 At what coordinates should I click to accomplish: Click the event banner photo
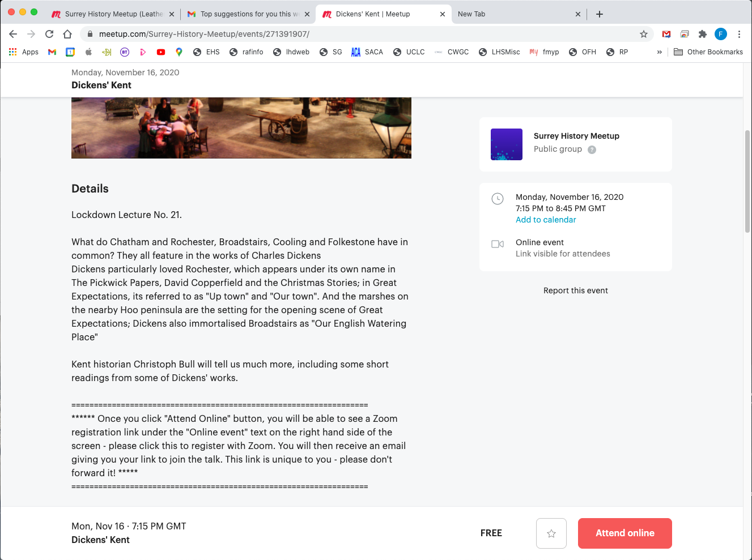coord(241,128)
